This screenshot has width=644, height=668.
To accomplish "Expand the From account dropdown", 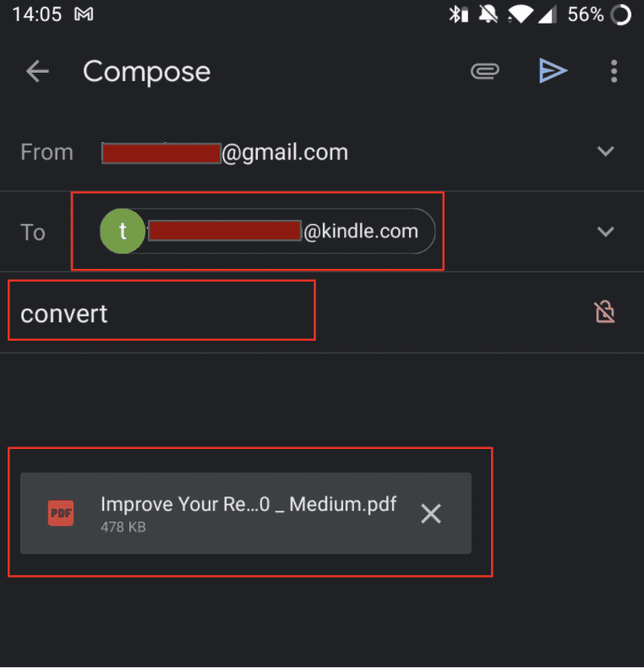I will [605, 152].
